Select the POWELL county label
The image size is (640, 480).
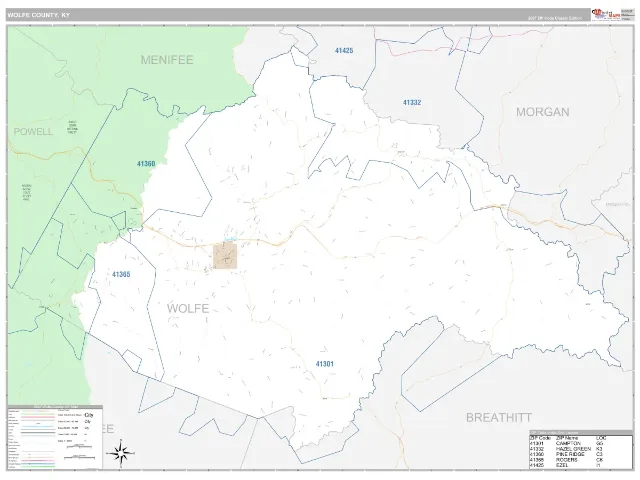point(33,131)
